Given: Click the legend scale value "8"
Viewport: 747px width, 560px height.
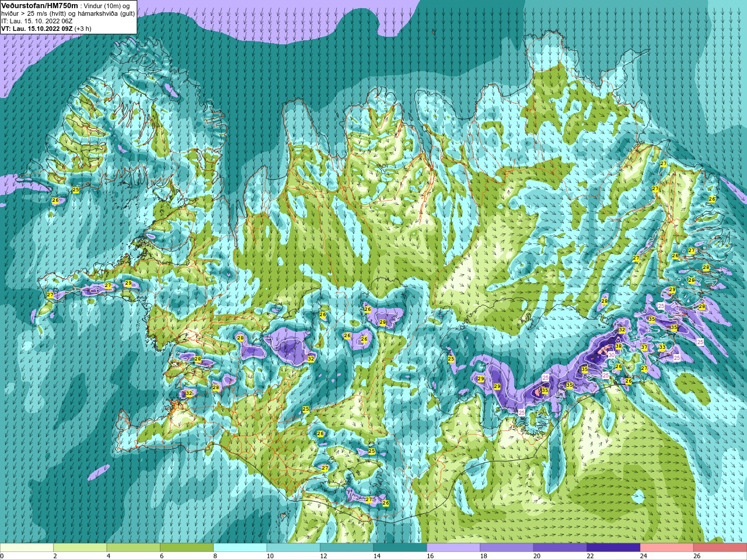Looking at the screenshot, I should pyautogui.click(x=215, y=556).
